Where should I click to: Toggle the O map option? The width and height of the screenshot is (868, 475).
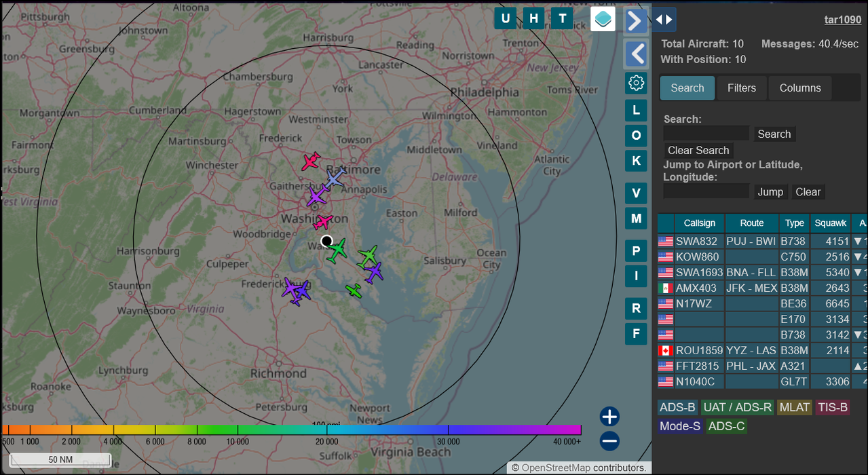point(636,135)
